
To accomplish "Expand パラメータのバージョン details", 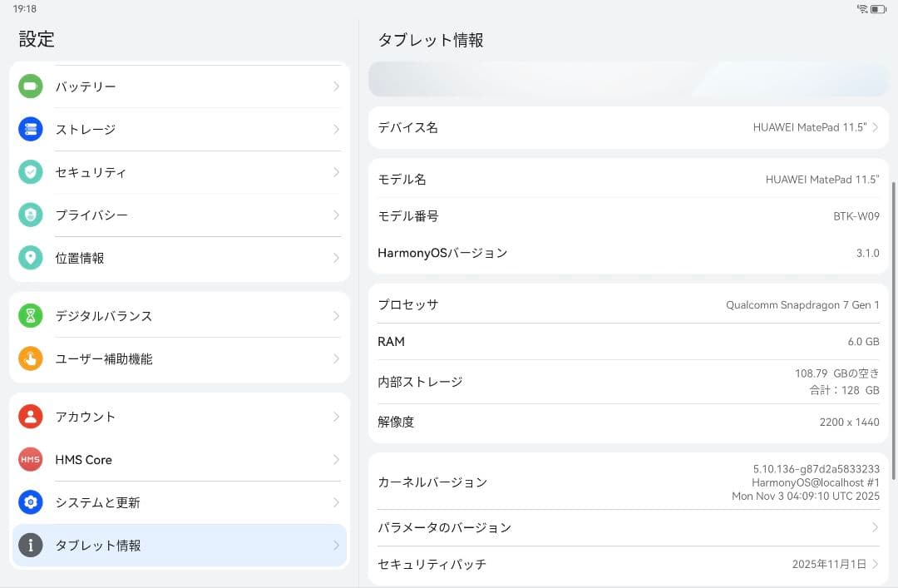I will pyautogui.click(x=628, y=527).
